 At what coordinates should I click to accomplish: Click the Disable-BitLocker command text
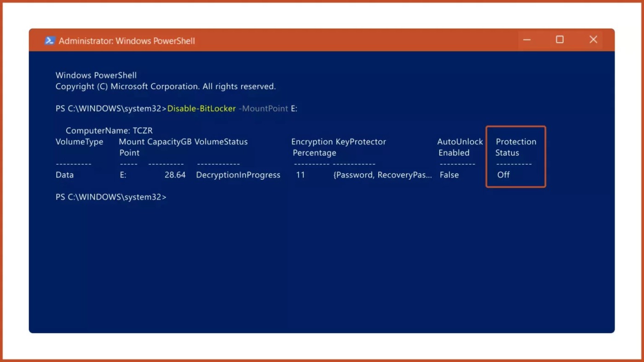pyautogui.click(x=201, y=109)
